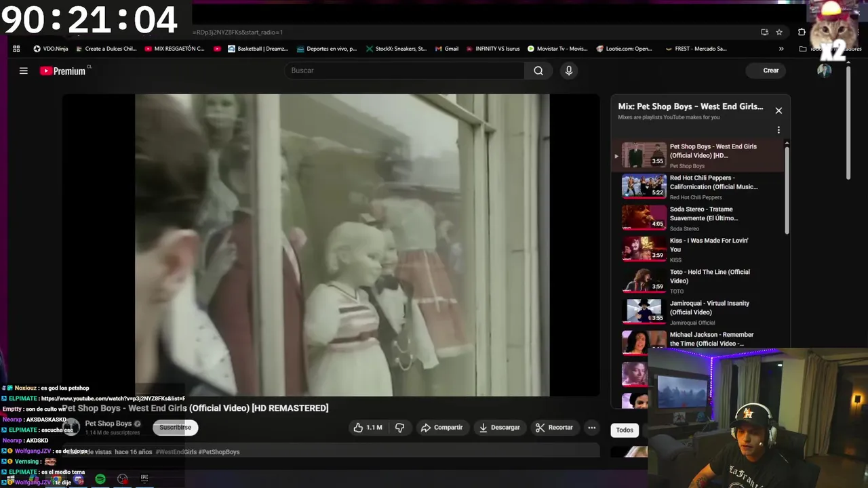Image resolution: width=868 pixels, height=488 pixels.
Task: Click the #PetShopBoys hashtag
Action: click(219, 452)
